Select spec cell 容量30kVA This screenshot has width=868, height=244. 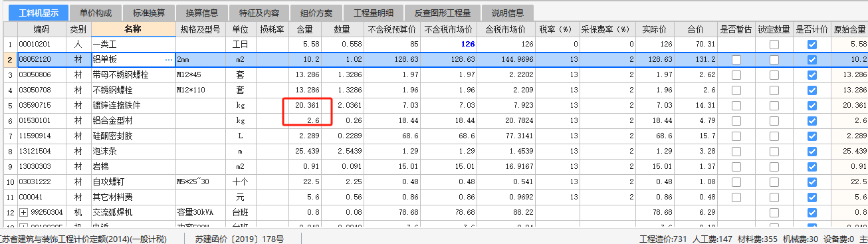pyautogui.click(x=201, y=212)
